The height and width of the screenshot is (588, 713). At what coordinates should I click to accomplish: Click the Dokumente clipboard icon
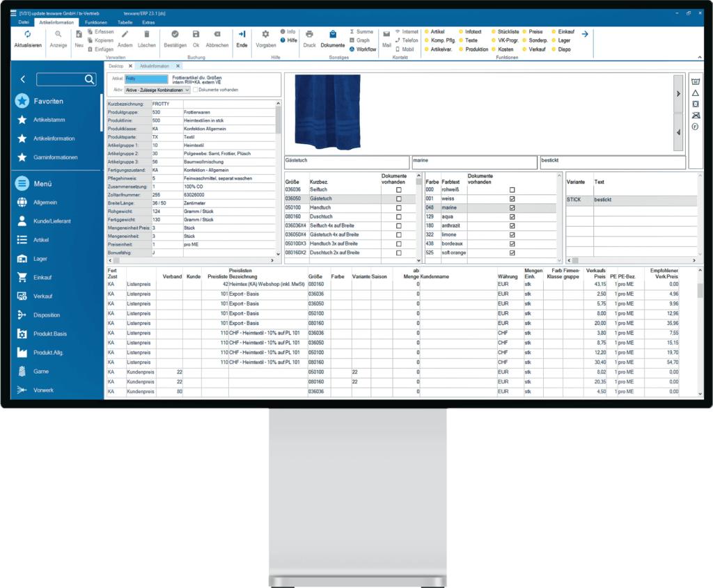(x=332, y=35)
